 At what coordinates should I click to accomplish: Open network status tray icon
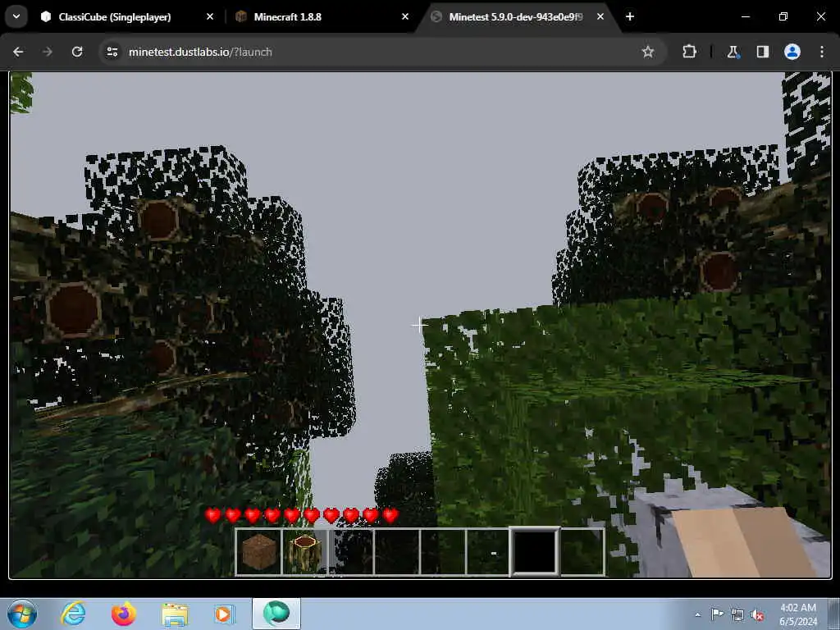point(737,615)
